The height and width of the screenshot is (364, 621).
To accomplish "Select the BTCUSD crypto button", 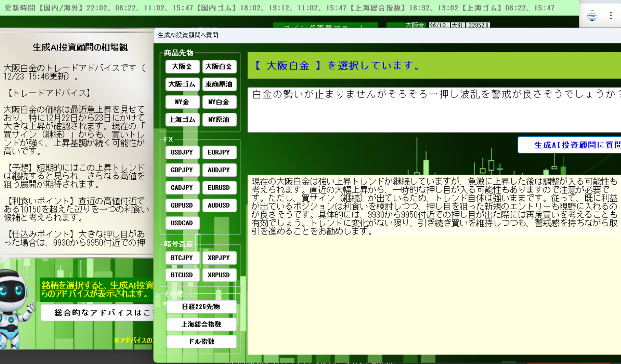I will (x=182, y=275).
